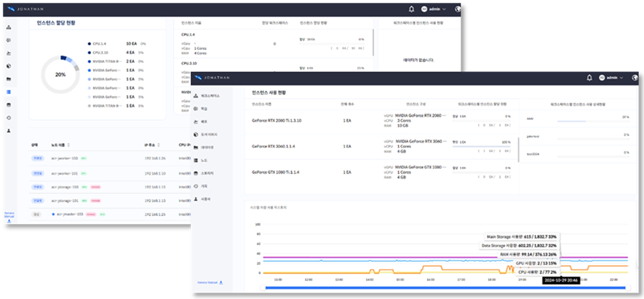Click the right end handle of the chart time-range slider
This screenshot has height=299, width=644.
627,288
